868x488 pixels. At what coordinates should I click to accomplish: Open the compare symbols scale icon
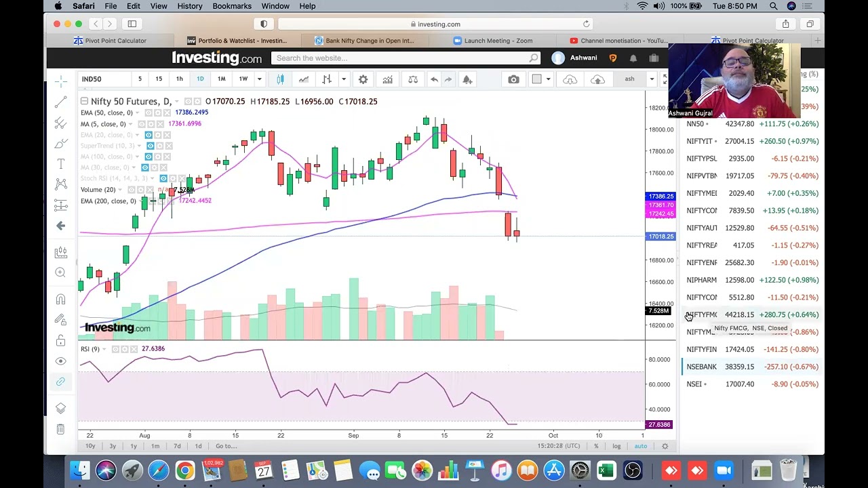pyautogui.click(x=413, y=79)
